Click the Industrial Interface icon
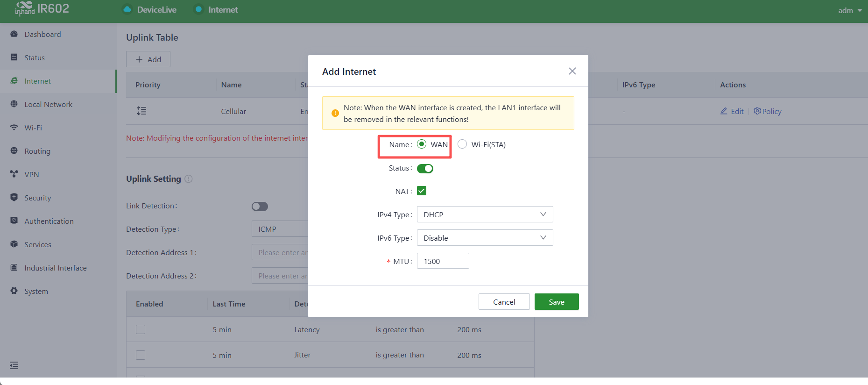The image size is (868, 385). [14, 268]
